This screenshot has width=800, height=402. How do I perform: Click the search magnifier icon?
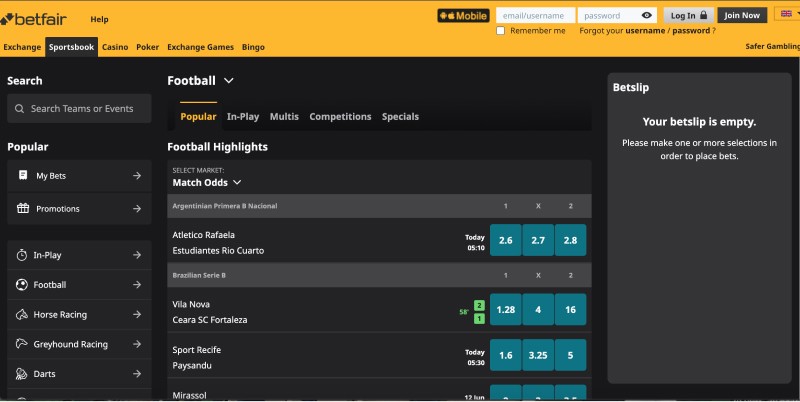click(x=19, y=109)
